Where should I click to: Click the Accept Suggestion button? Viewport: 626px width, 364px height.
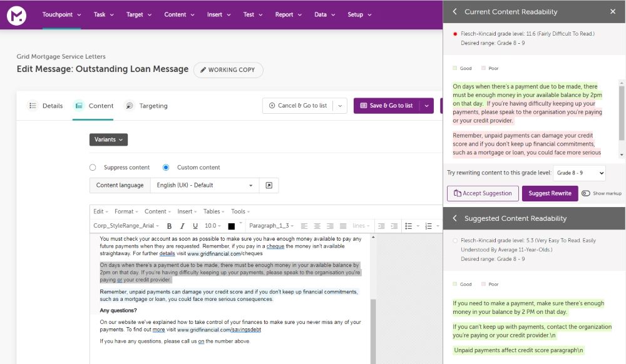click(x=483, y=193)
